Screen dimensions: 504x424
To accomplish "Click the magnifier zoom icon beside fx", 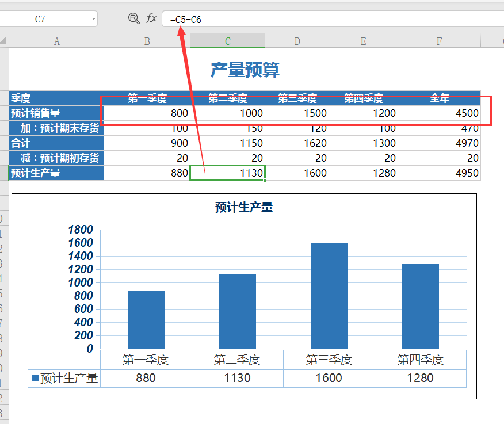I will (x=133, y=18).
